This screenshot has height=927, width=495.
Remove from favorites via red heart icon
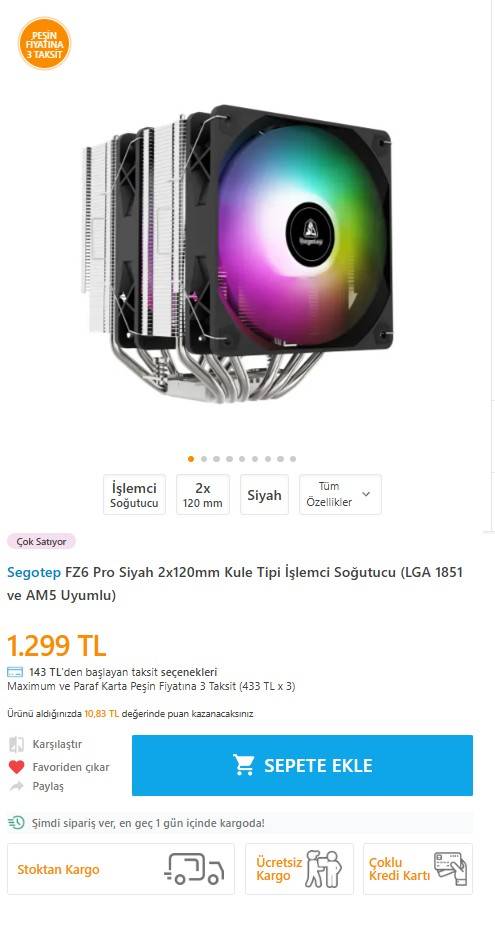[17, 767]
